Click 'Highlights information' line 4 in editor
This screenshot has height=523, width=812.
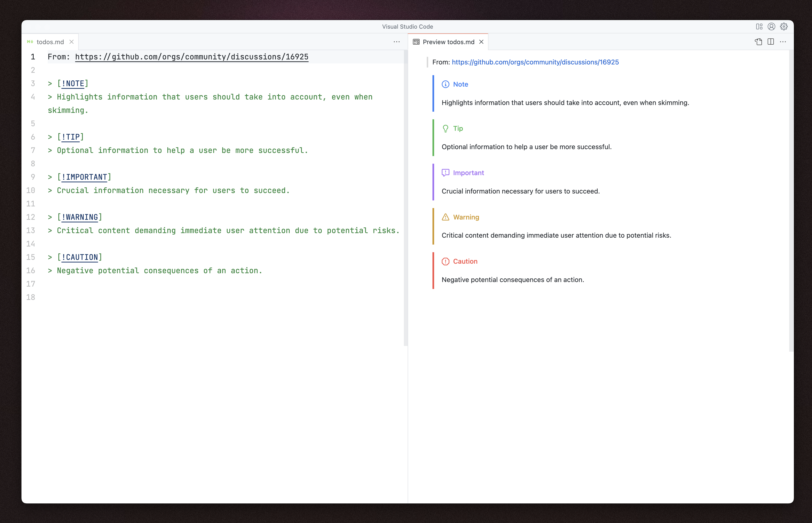pos(210,104)
